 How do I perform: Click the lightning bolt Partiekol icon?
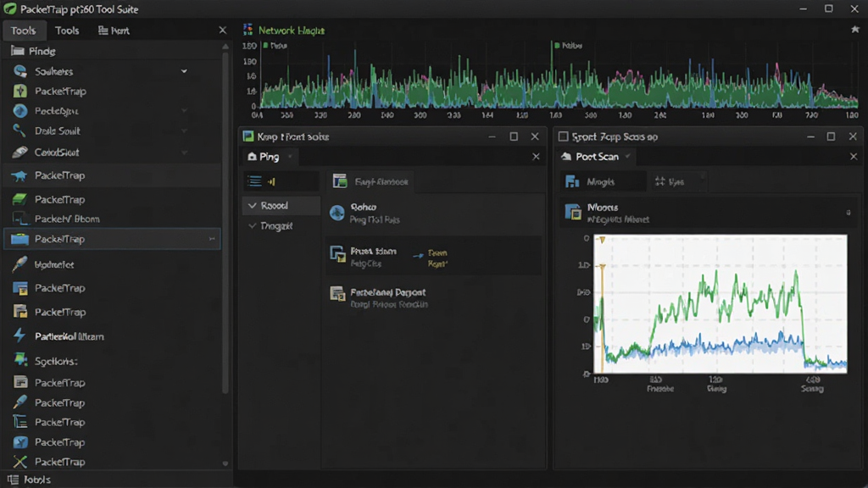coord(20,335)
